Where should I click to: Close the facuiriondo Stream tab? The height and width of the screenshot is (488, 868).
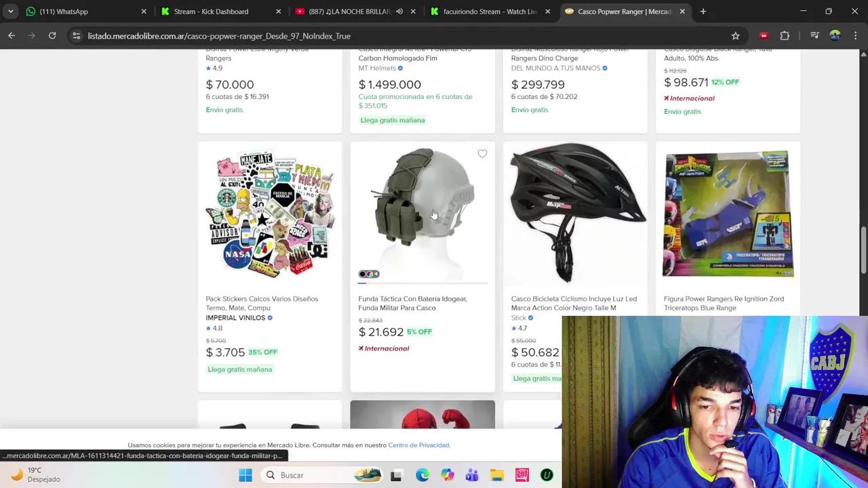coord(547,12)
